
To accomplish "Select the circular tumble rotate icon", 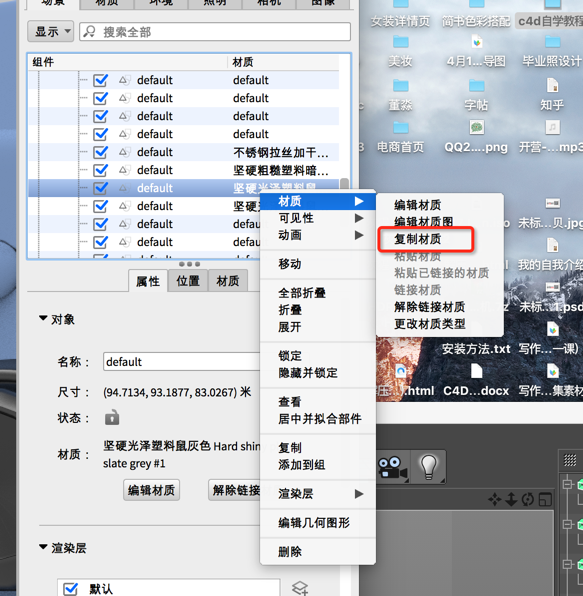I will coord(528,499).
